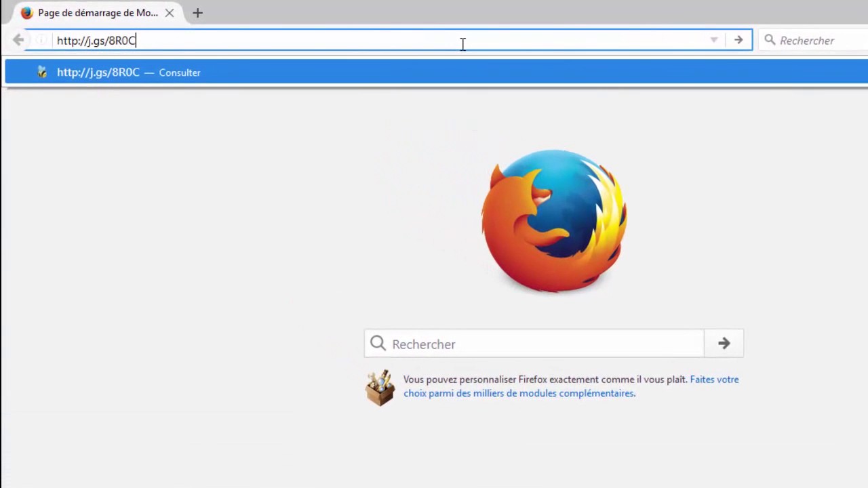Click the back navigation arrow
This screenshot has height=488, width=868.
click(18, 40)
